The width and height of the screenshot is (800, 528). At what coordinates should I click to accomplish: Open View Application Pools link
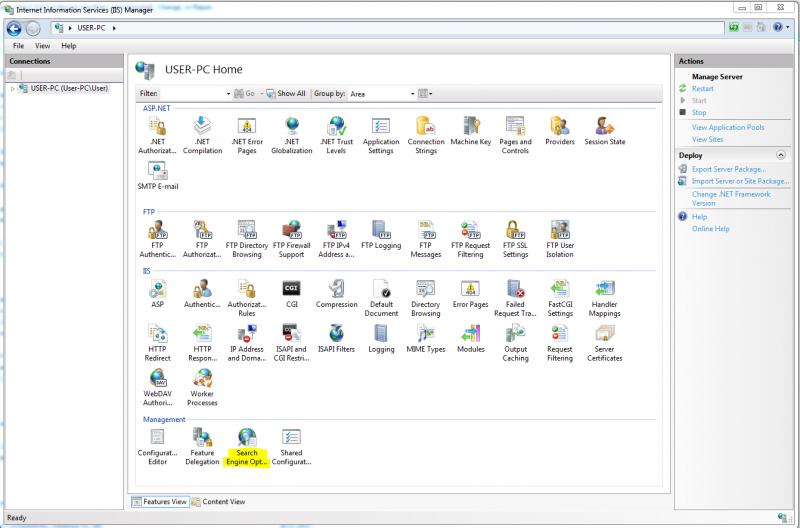[728, 127]
